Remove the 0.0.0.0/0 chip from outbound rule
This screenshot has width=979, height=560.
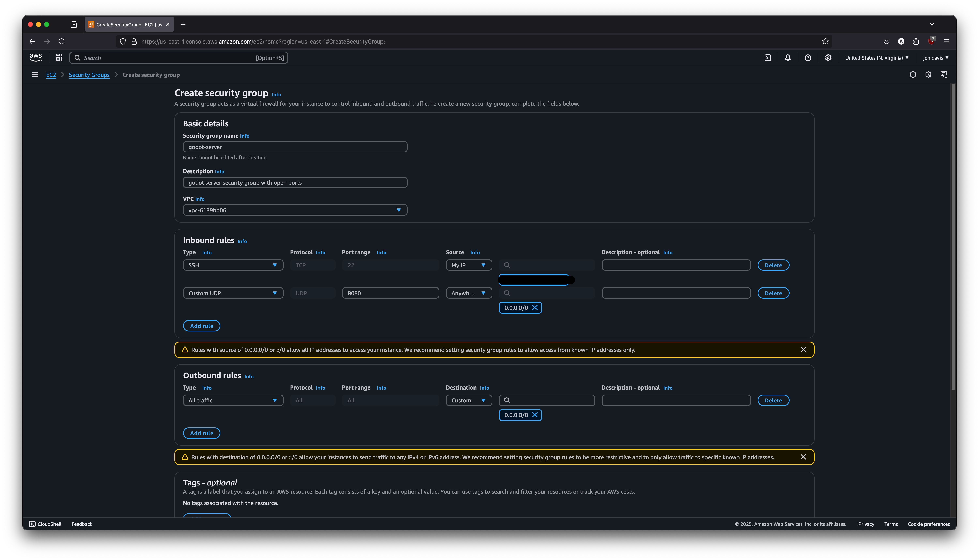pos(535,415)
